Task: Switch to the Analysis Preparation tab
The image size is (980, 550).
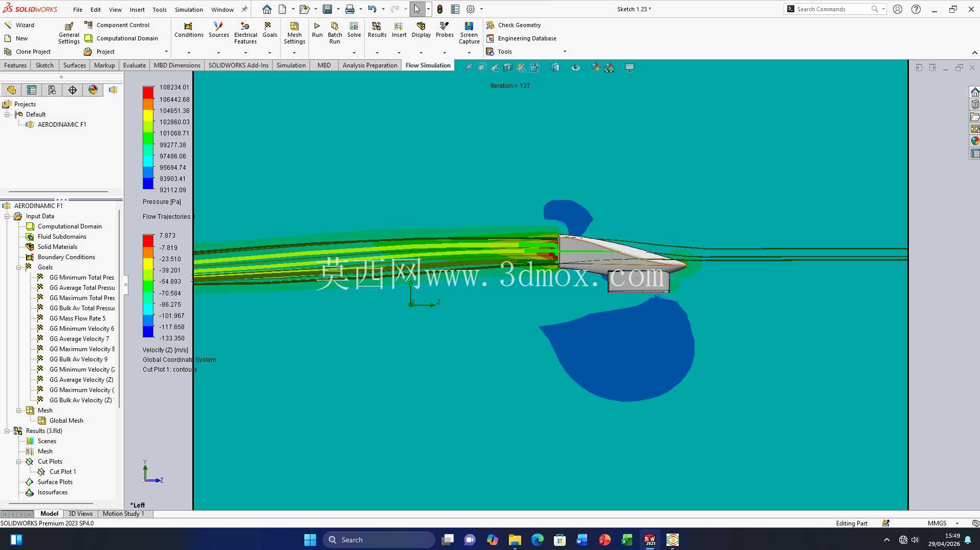Action: tap(370, 65)
